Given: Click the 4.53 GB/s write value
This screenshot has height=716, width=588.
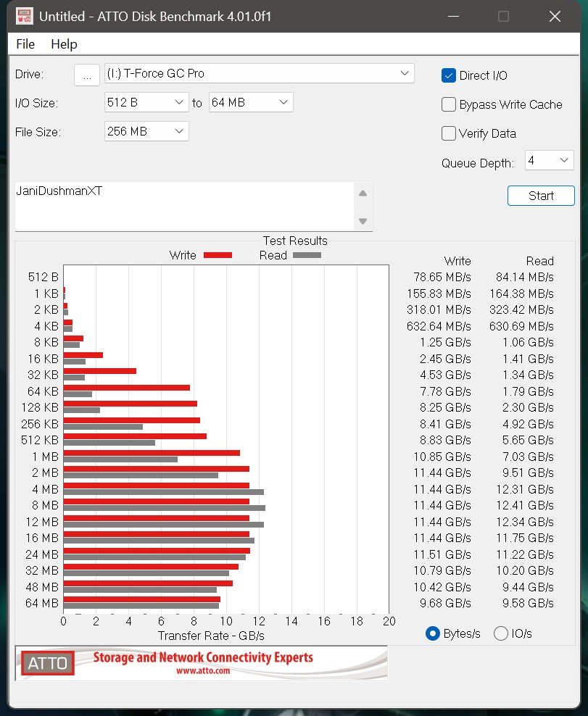Looking at the screenshot, I should pos(445,375).
